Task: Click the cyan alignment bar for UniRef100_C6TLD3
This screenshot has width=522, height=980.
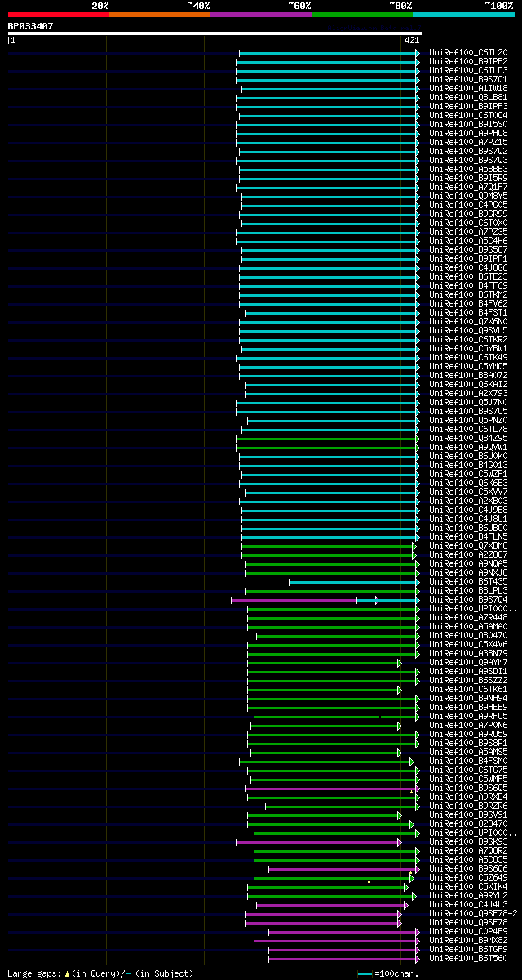Action: [329, 70]
